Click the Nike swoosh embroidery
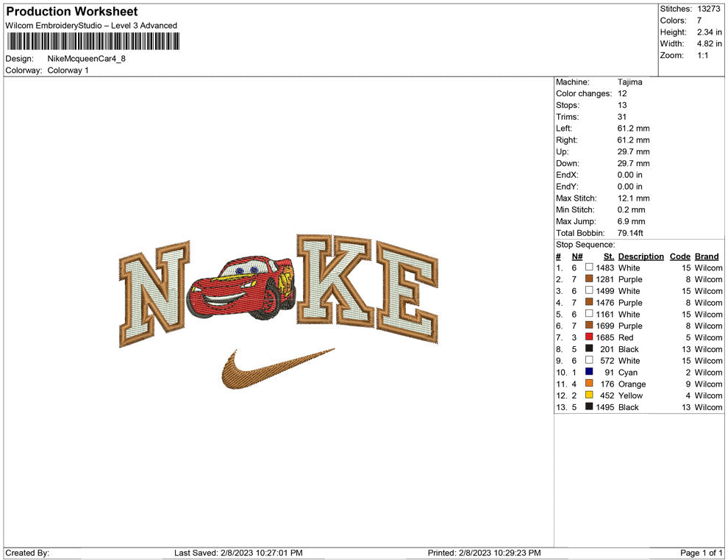The width and height of the screenshot is (728, 560). (x=278, y=369)
